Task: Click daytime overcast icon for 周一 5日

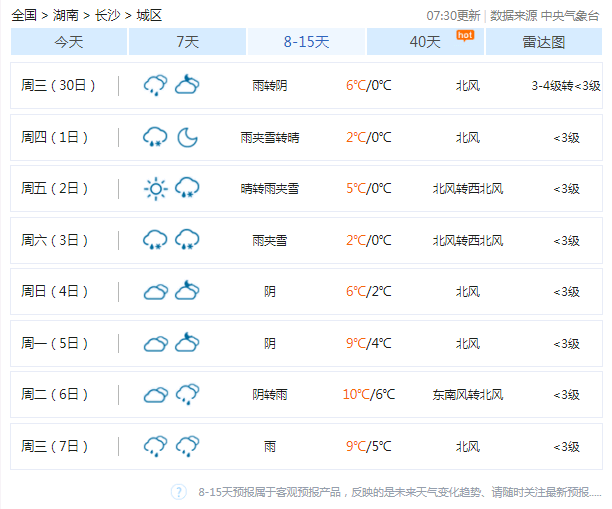Action: (x=156, y=344)
